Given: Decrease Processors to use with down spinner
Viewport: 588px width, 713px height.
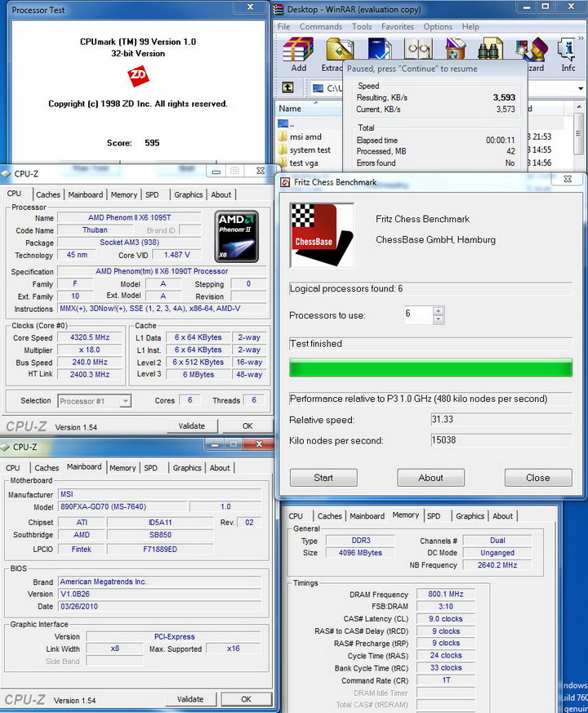Looking at the screenshot, I should point(439,319).
